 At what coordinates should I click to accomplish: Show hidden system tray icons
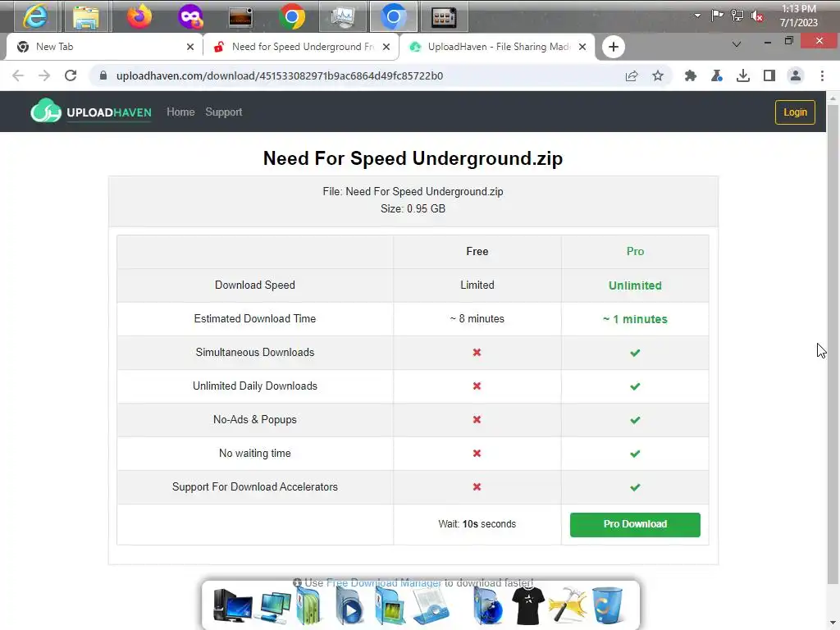click(697, 16)
